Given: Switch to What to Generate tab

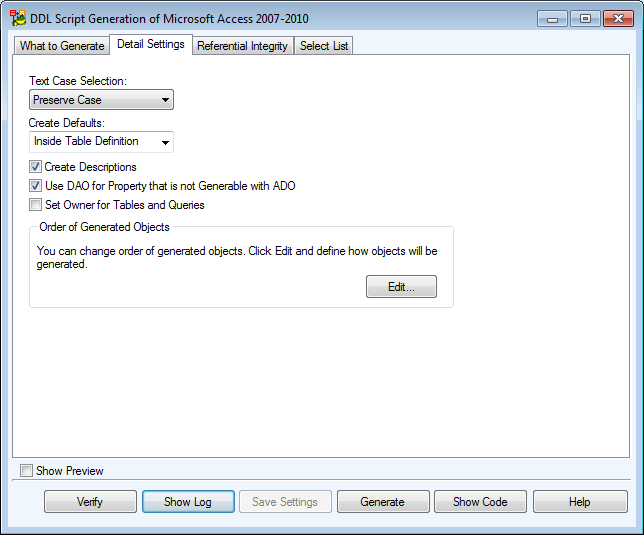Looking at the screenshot, I should click(62, 46).
